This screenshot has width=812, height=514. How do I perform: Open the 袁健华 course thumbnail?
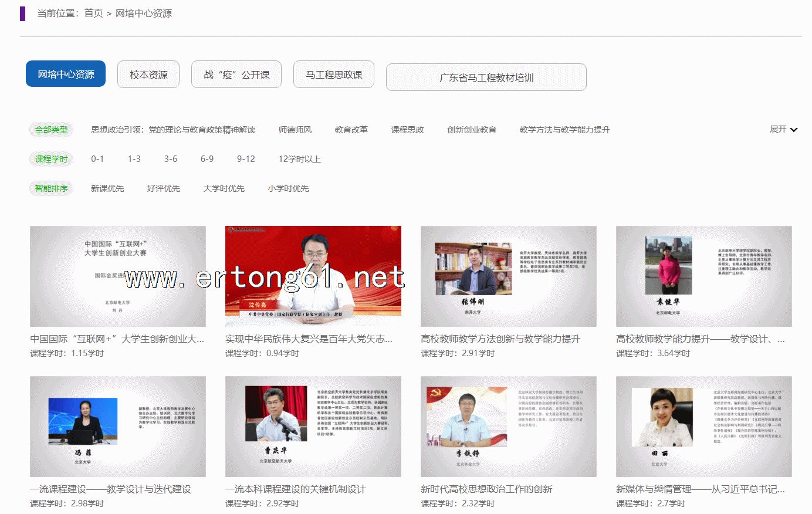tap(703, 276)
